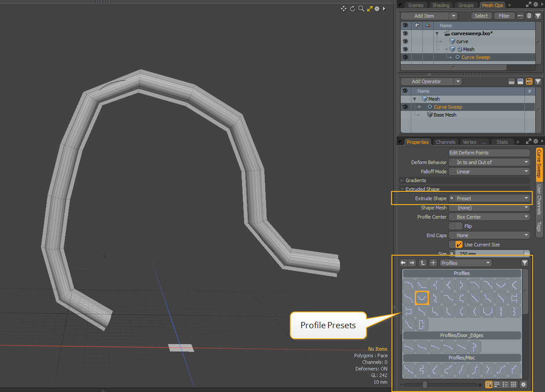
Task: Open the End Caps dropdown
Action: [493, 235]
